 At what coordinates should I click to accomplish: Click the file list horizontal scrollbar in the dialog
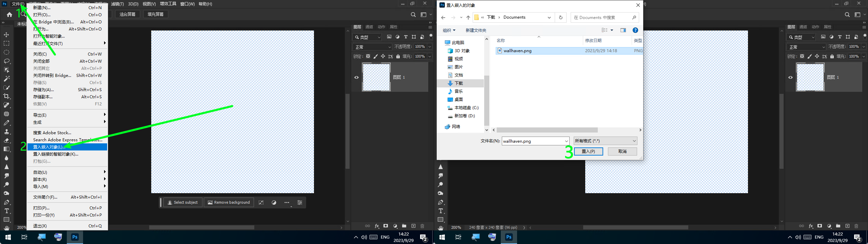547,130
